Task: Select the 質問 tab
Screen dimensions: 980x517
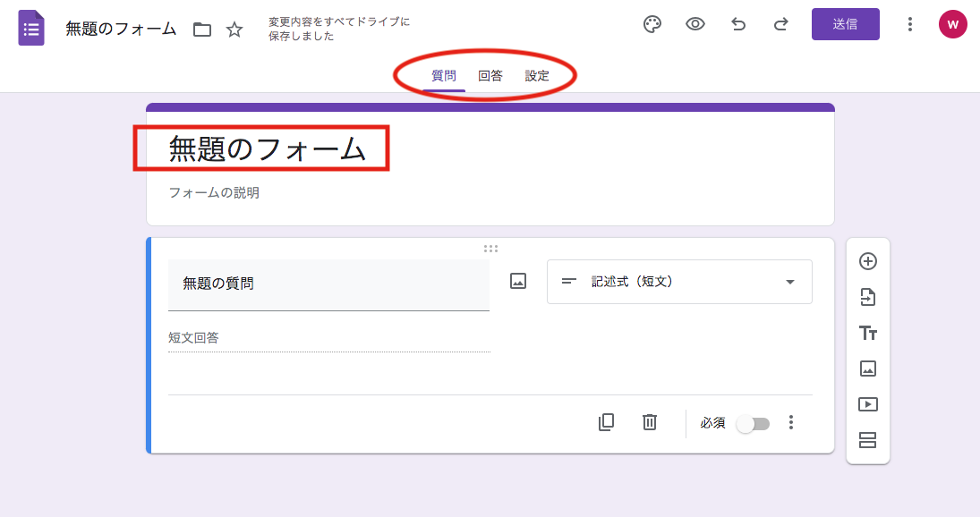Action: (444, 76)
